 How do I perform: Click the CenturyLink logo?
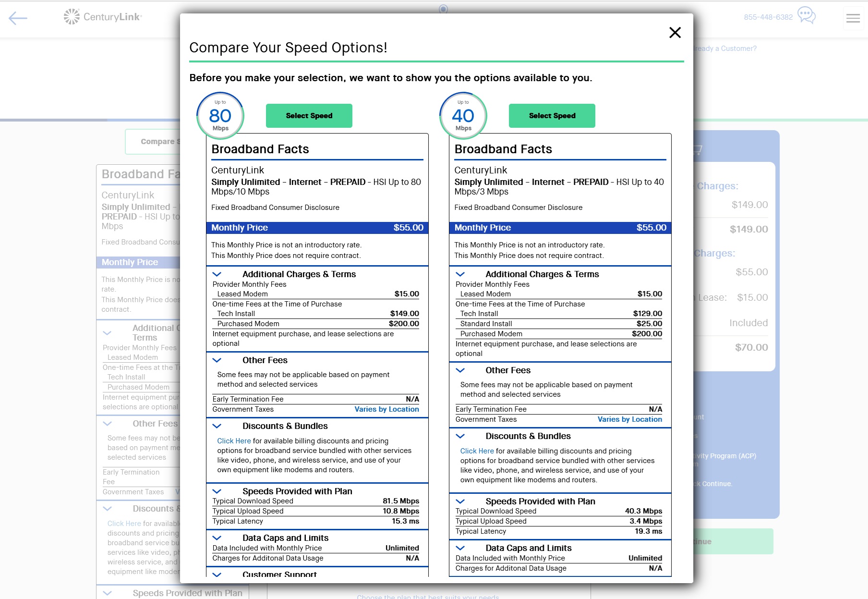103,17
